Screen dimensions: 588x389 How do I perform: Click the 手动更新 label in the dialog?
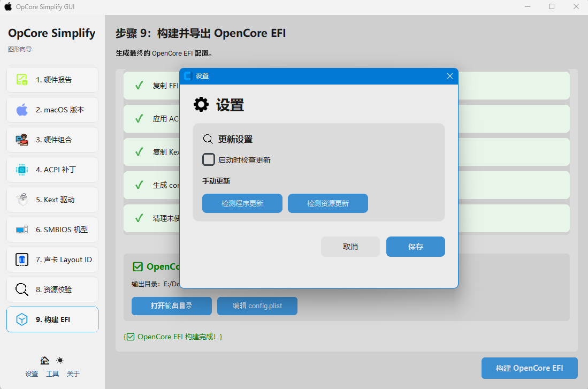click(216, 181)
